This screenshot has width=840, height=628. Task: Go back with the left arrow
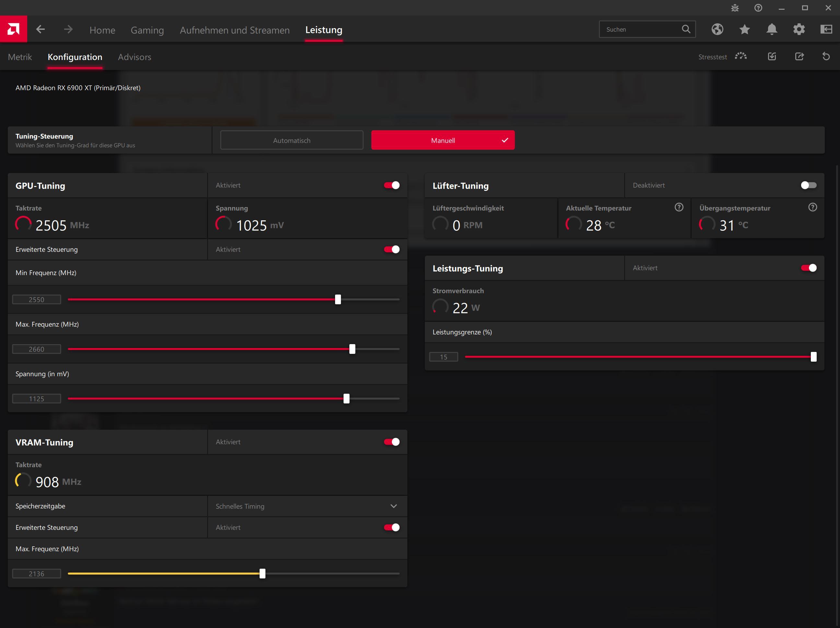coord(41,29)
